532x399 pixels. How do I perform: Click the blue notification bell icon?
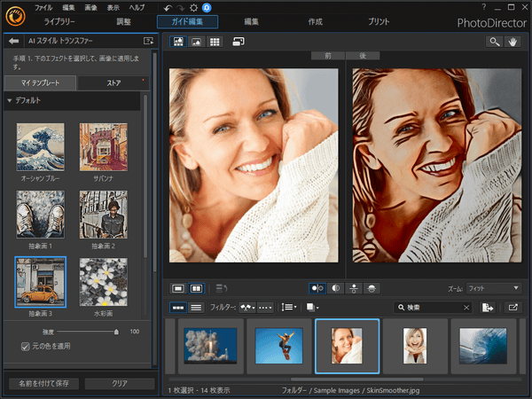click(x=207, y=8)
